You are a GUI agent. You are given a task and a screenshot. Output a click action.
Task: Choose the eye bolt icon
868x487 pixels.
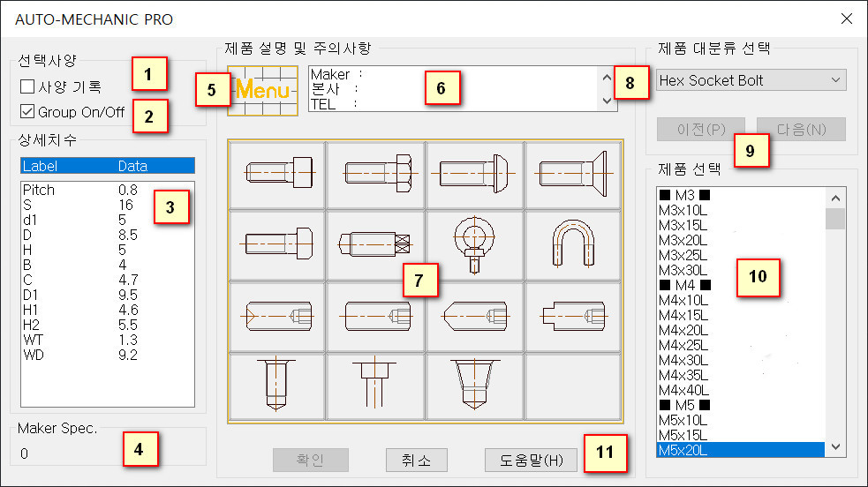[x=475, y=244]
